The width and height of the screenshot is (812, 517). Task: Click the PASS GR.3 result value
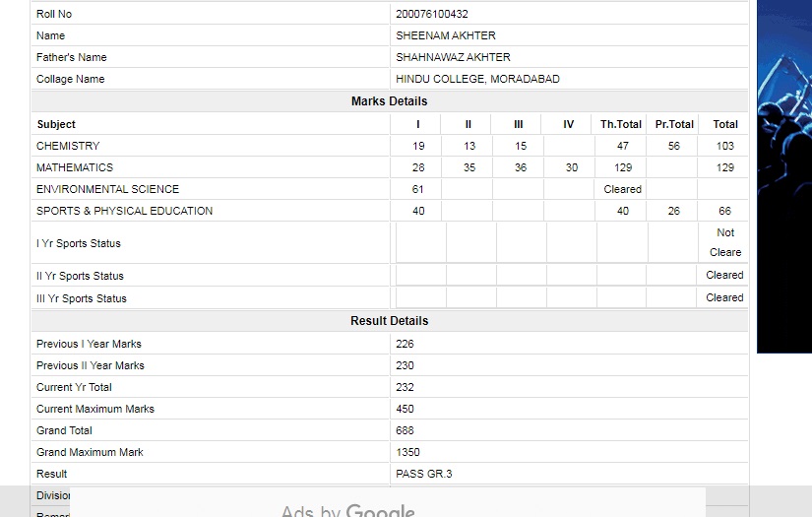click(x=423, y=475)
